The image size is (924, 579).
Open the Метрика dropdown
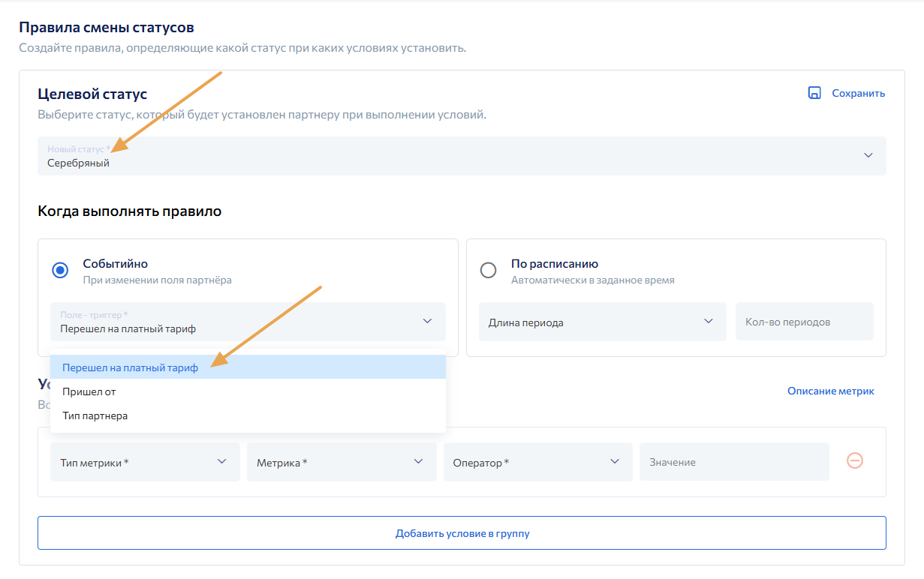pos(342,462)
